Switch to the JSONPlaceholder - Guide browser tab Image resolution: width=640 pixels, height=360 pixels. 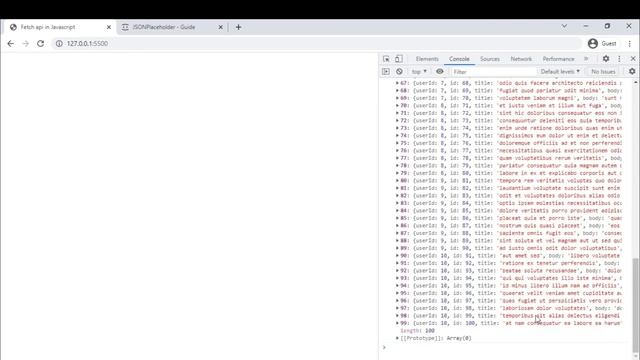coord(173,27)
